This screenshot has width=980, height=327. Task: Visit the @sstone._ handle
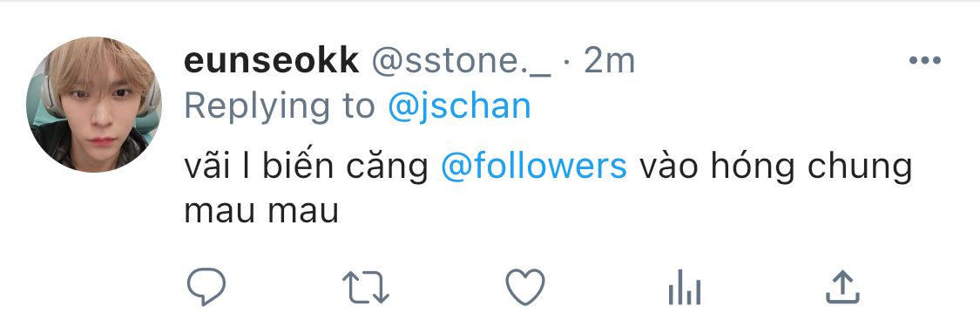click(x=462, y=62)
